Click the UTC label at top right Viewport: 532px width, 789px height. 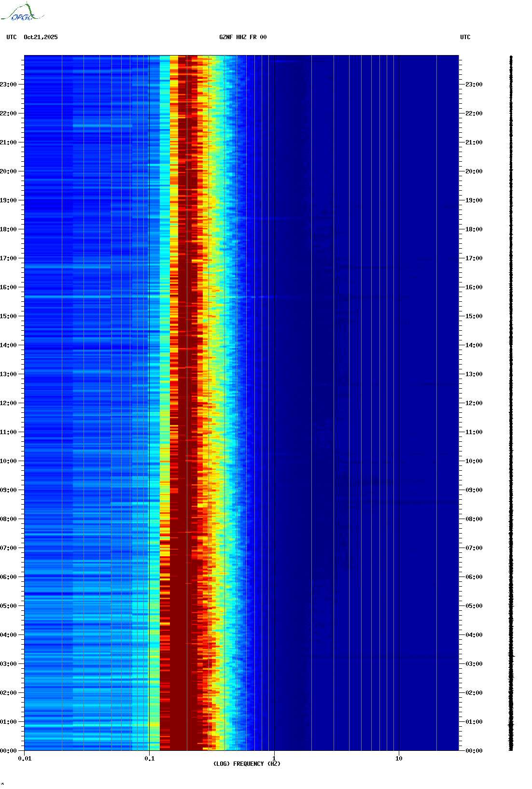(x=465, y=37)
